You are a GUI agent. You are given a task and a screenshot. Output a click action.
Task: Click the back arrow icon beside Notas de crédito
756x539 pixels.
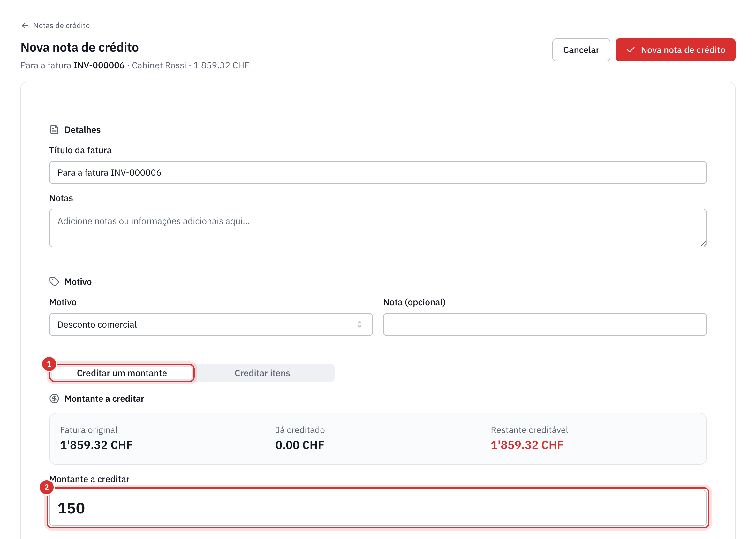point(25,26)
